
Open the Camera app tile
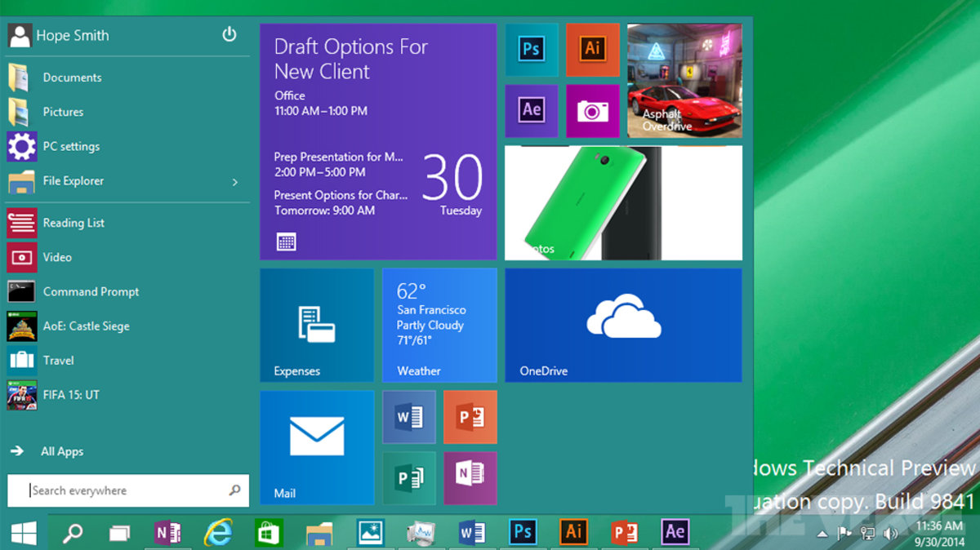point(592,111)
